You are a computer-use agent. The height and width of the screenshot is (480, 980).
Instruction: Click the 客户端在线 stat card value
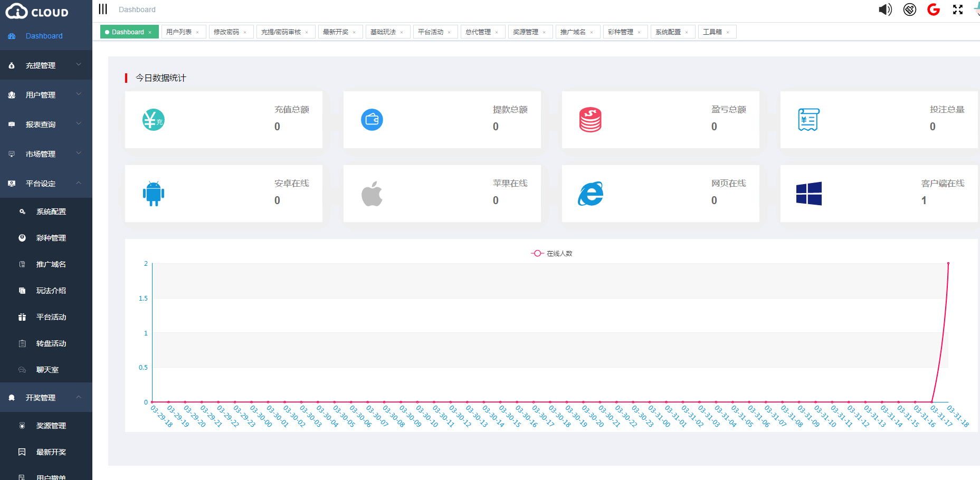pos(924,200)
